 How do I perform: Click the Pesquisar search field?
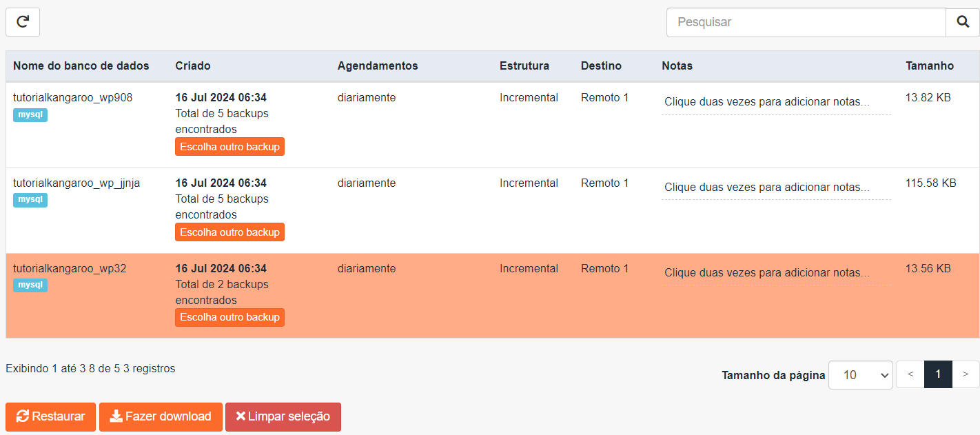tap(806, 22)
